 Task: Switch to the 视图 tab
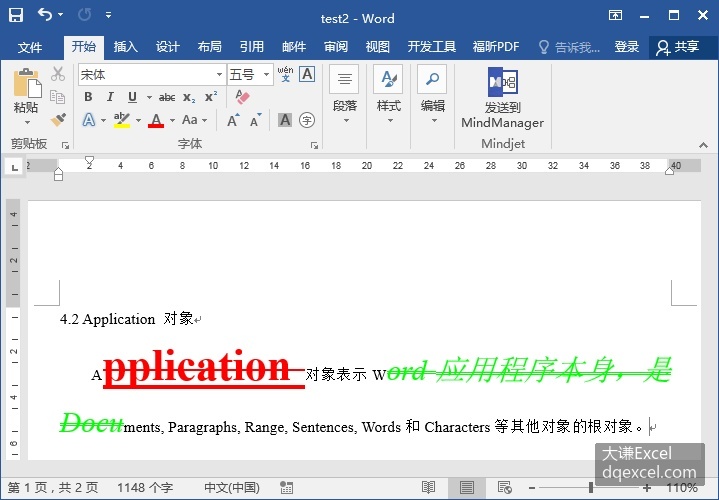point(378,47)
